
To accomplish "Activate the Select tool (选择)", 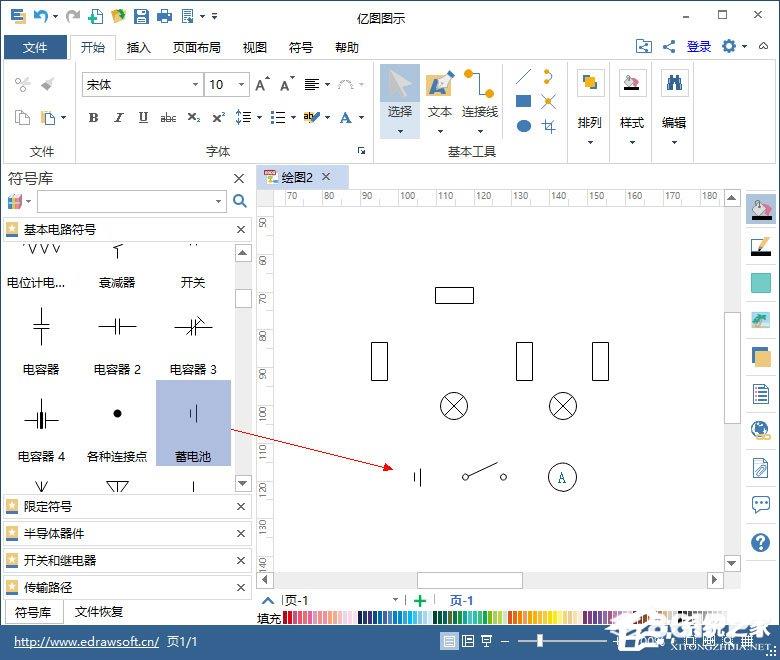I will [400, 102].
